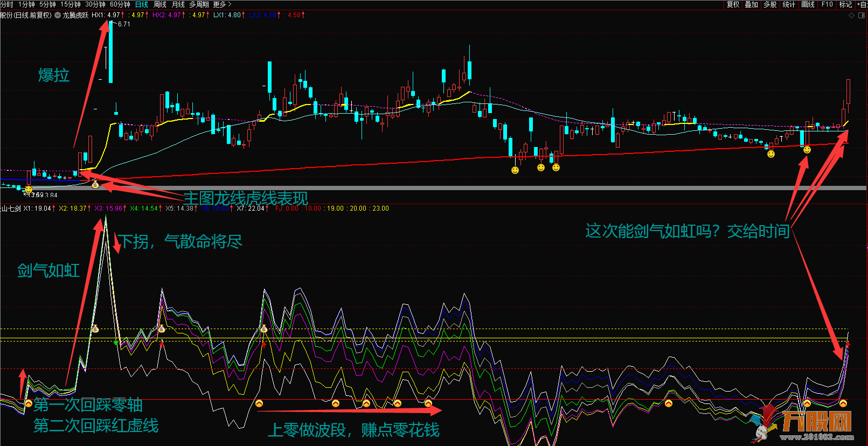Click the X7: 22.04 value
Image resolution: width=868 pixels, height=446 pixels.
tap(251, 208)
